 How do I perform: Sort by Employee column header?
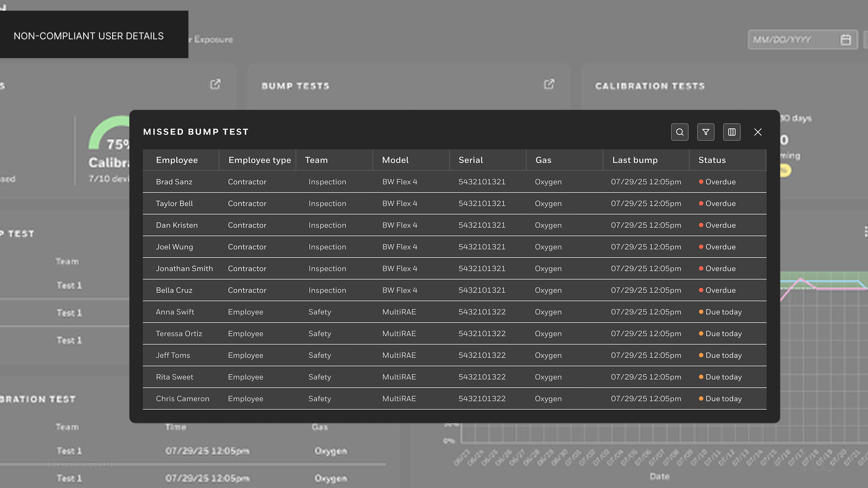pyautogui.click(x=177, y=160)
